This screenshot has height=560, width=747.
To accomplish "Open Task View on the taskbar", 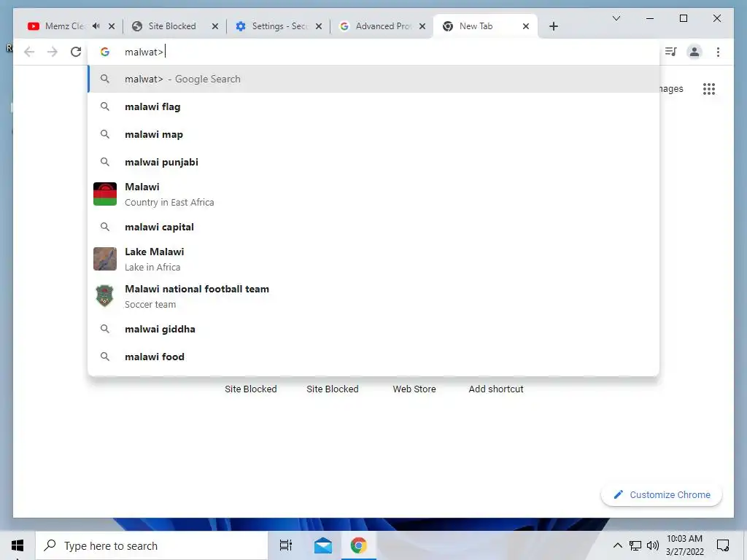I will point(286,545).
